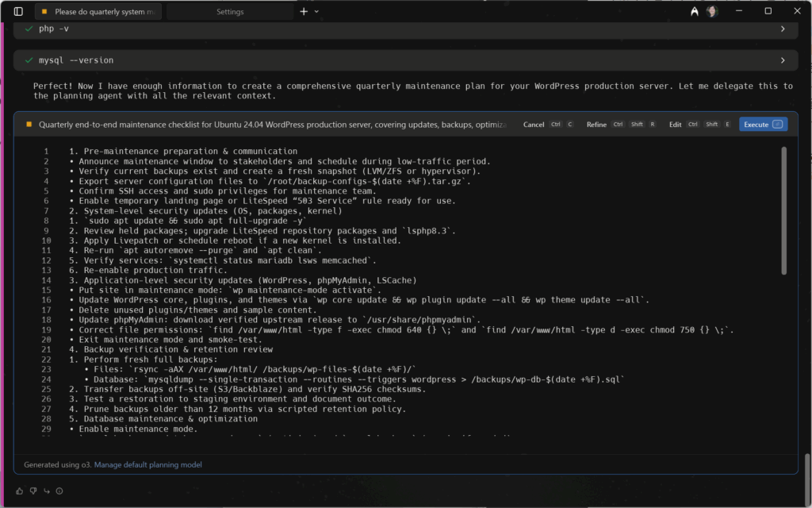Click line '5. Database maintenance & optimization'
This screenshot has height=508, width=812.
163,419
